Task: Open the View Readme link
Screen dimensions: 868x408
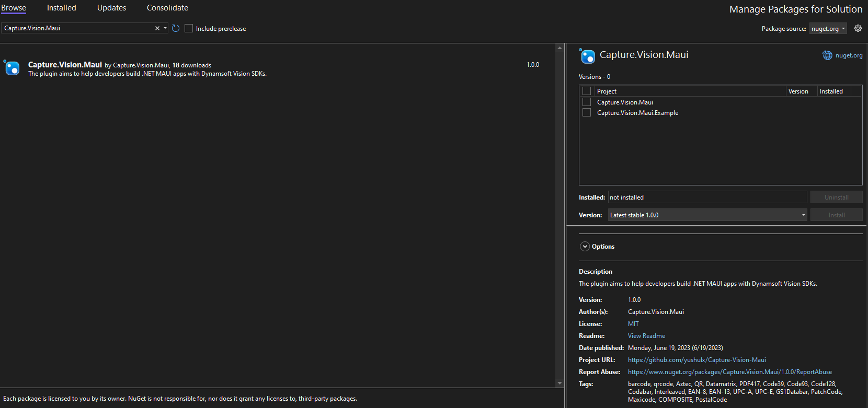Action: point(646,336)
